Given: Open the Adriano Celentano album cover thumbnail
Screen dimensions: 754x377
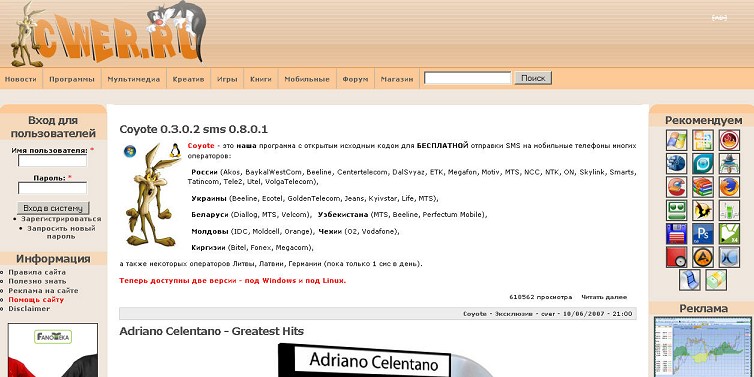Looking at the screenshot, I should pyautogui.click(x=385, y=360).
